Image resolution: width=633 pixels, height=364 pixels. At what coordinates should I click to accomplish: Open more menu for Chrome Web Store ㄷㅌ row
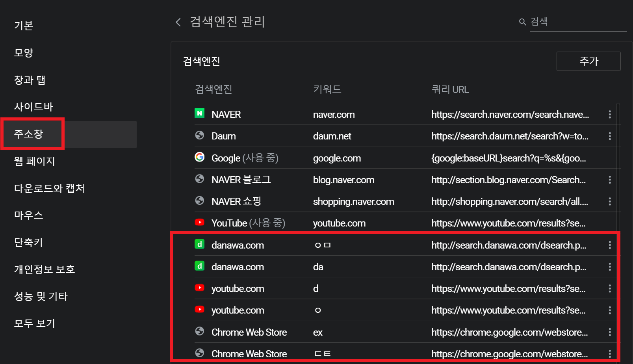click(x=610, y=353)
